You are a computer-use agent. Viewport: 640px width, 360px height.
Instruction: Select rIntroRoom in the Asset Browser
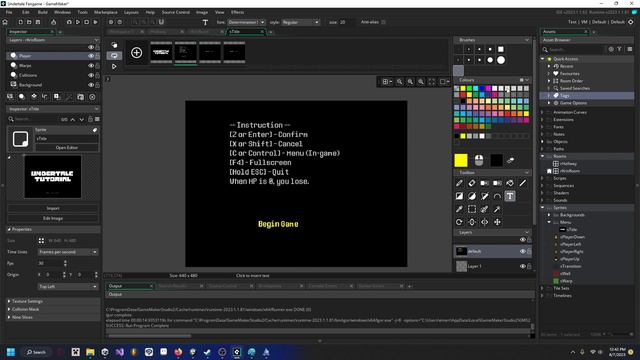pyautogui.click(x=570, y=171)
